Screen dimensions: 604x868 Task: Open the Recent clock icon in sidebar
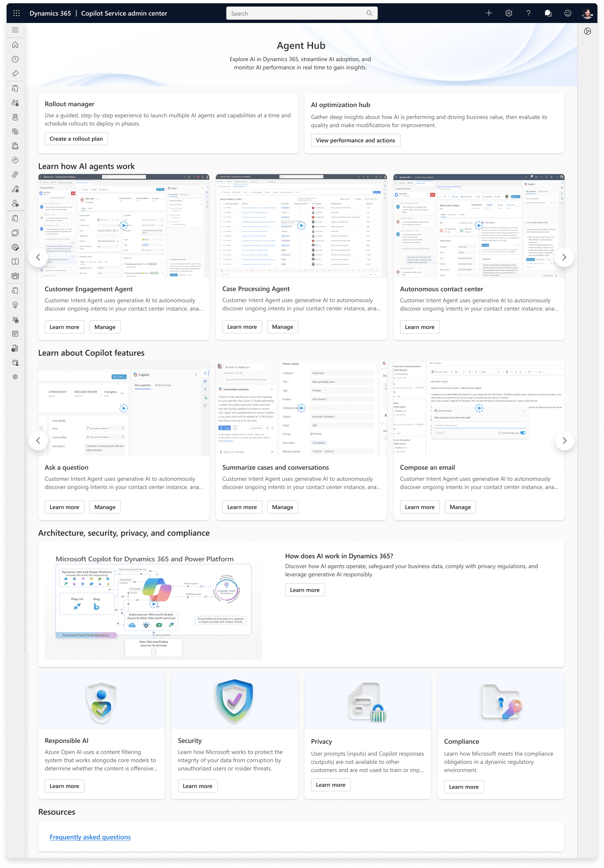point(15,59)
